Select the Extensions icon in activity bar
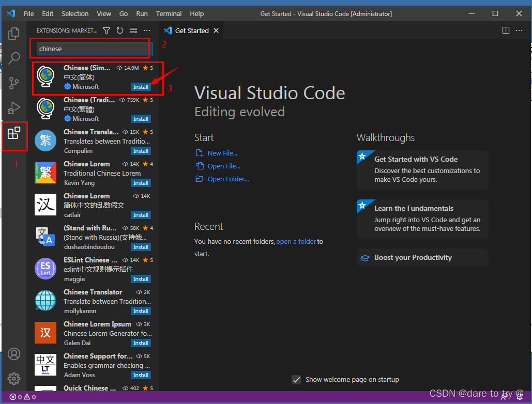Image resolution: width=532 pixels, height=404 pixels. coord(14,133)
